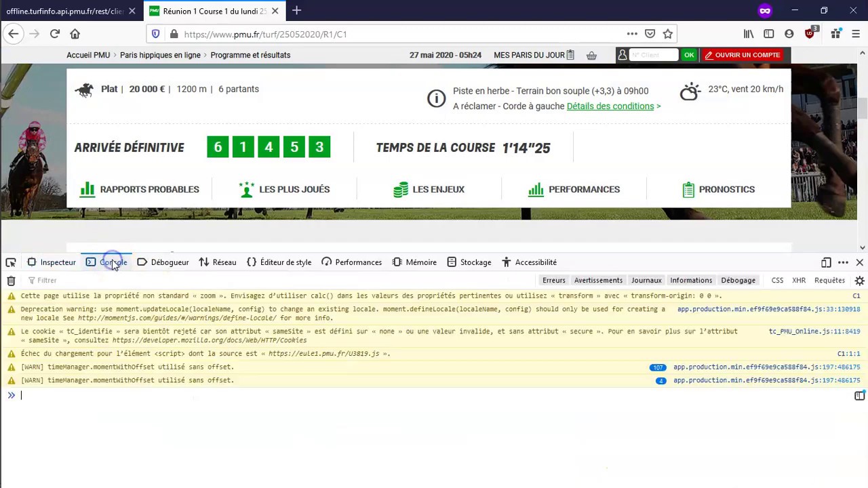
Task: Open the Firefox account icon
Action: point(789,34)
